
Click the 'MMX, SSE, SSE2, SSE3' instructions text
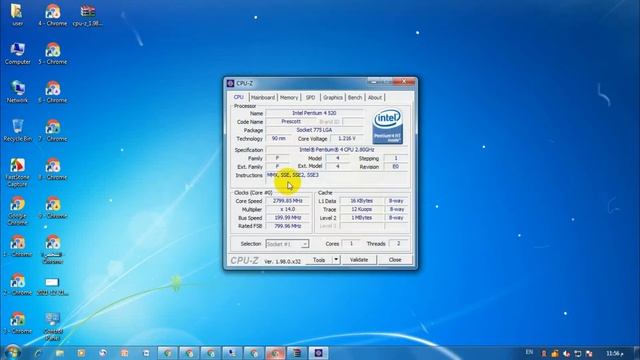pyautogui.click(x=293, y=175)
